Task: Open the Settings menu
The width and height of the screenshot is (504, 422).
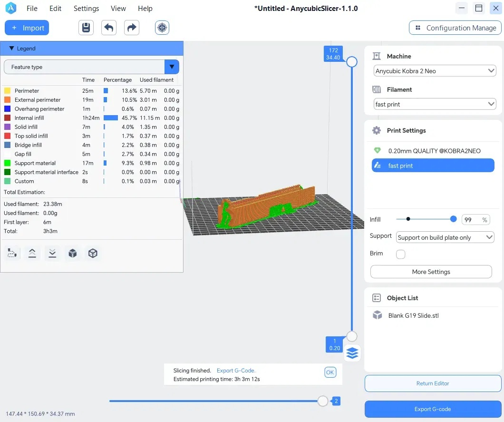Action: (x=86, y=9)
